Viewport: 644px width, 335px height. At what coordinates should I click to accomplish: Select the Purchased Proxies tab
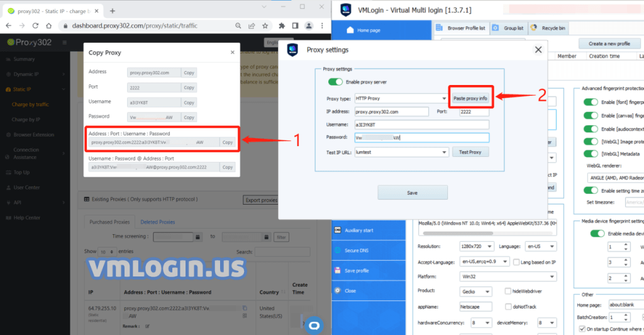(x=109, y=222)
